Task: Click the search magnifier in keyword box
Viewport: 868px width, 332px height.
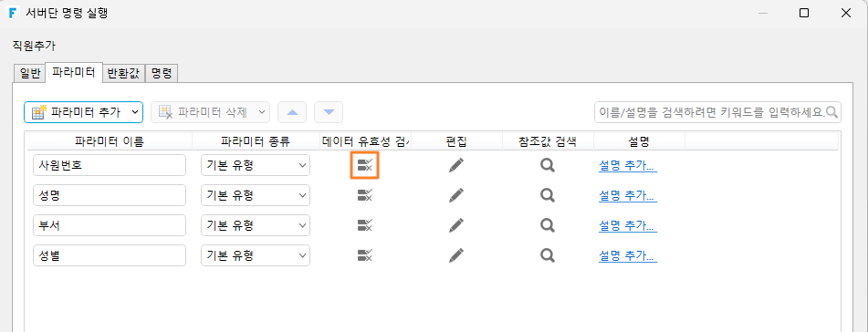Action: tap(832, 112)
